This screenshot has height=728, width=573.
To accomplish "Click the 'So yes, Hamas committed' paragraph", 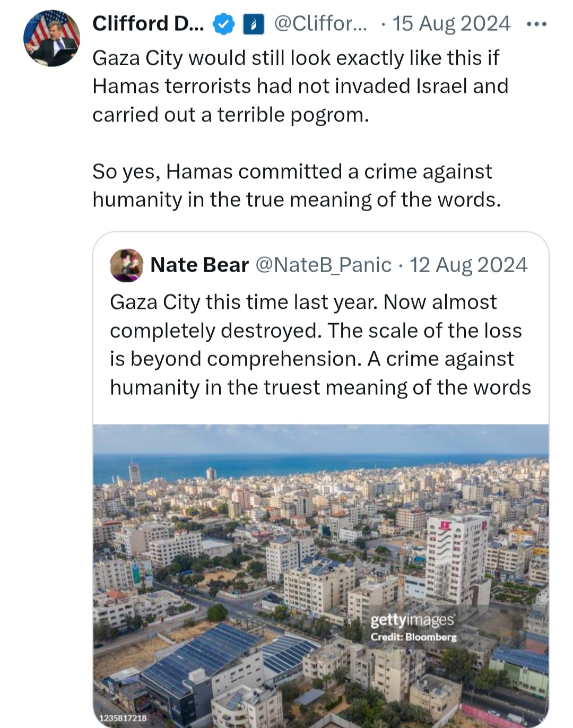I will pos(297,186).
